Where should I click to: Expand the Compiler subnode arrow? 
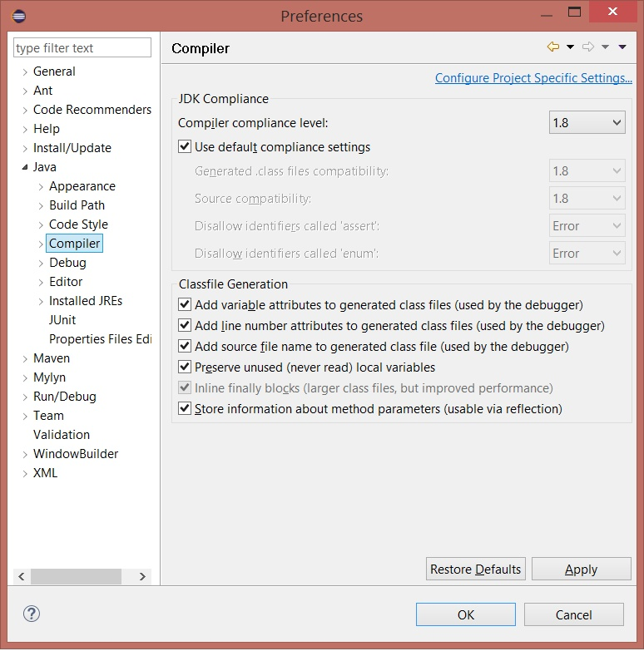41,244
